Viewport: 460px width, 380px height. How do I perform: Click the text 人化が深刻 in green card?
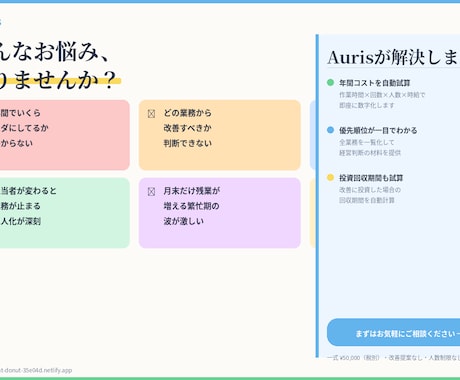tap(21, 221)
